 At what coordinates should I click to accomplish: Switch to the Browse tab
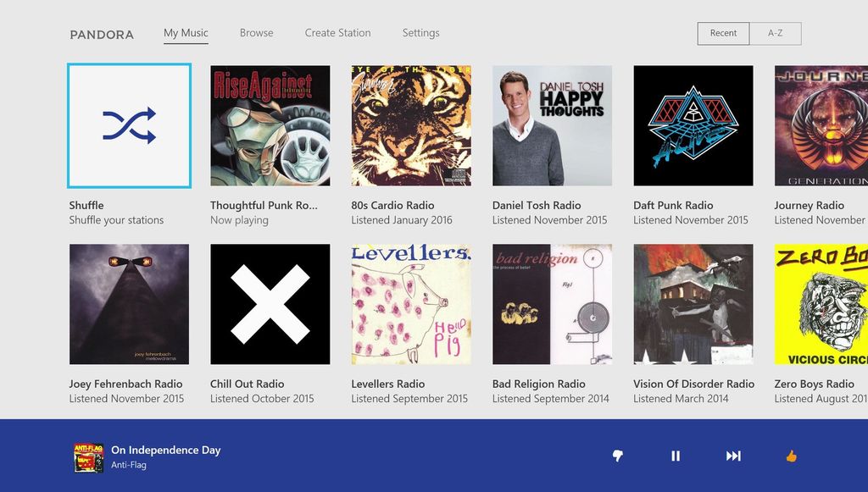point(256,33)
